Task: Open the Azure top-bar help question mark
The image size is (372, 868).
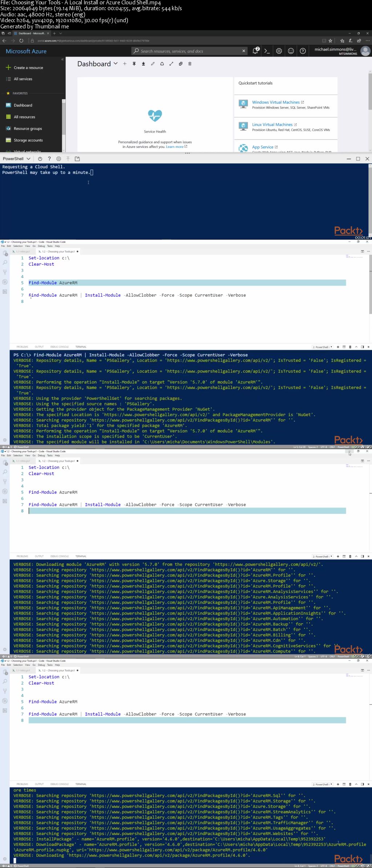Action: pos(303,51)
